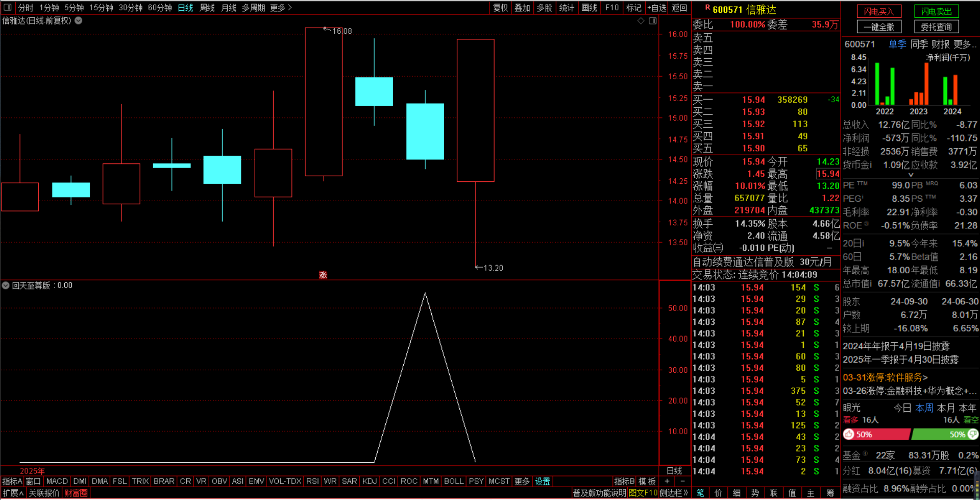980x500 pixels.
Task: Select the 单季 single-quarter tab
Action: point(897,44)
